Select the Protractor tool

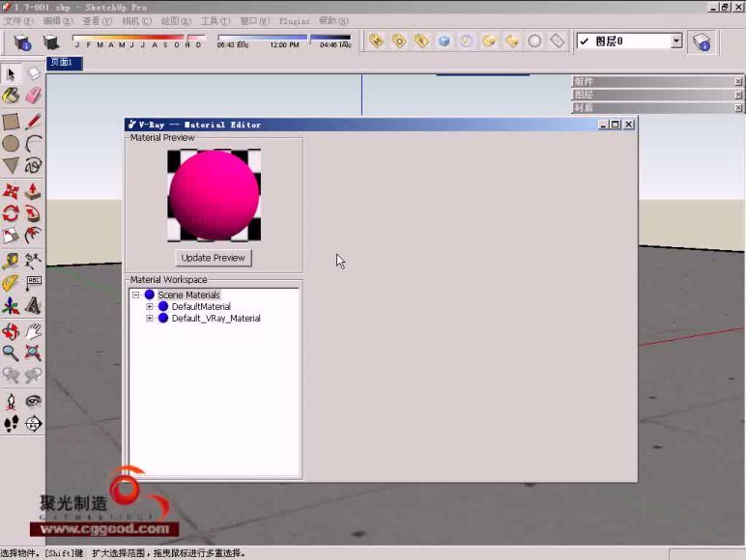[11, 283]
